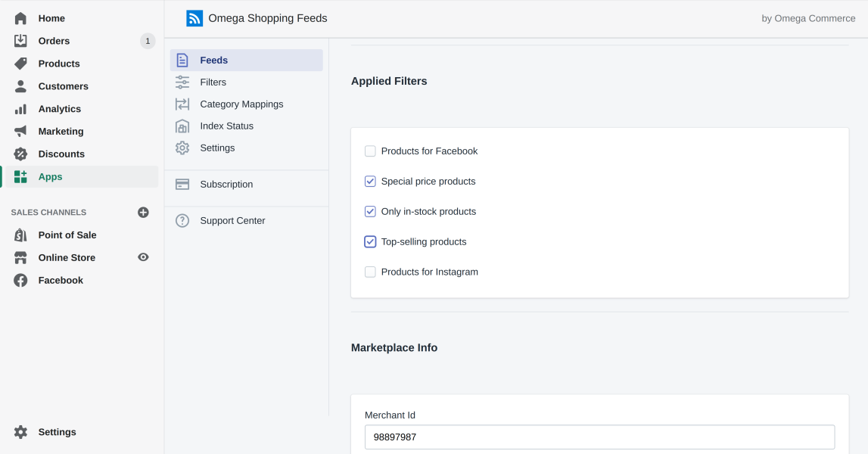Click the Analytics bar chart icon

(20, 109)
